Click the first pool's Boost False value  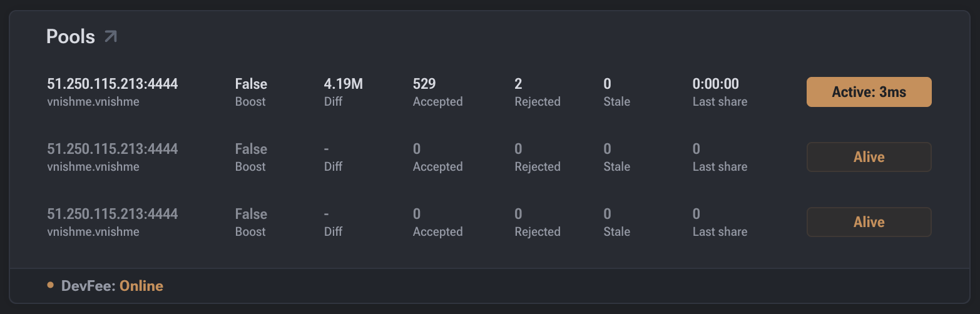pyautogui.click(x=251, y=84)
